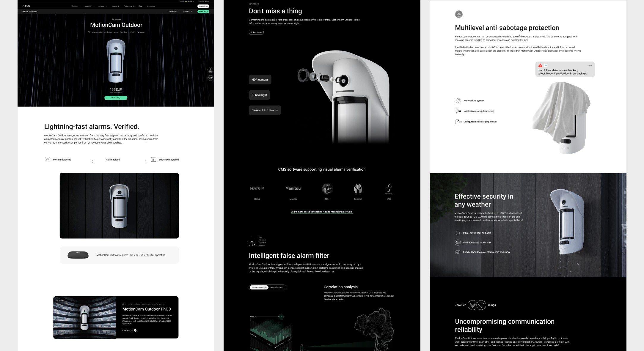644x351 pixels.
Task: Click the Motion detected icon
Action: click(48, 160)
